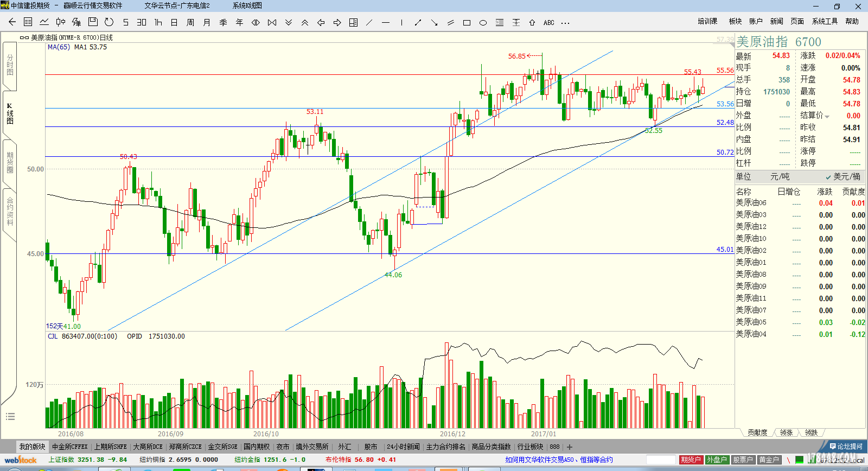This screenshot has width=868, height=471.
Task: Select the parallel lines drawing tool
Action: click(451, 22)
